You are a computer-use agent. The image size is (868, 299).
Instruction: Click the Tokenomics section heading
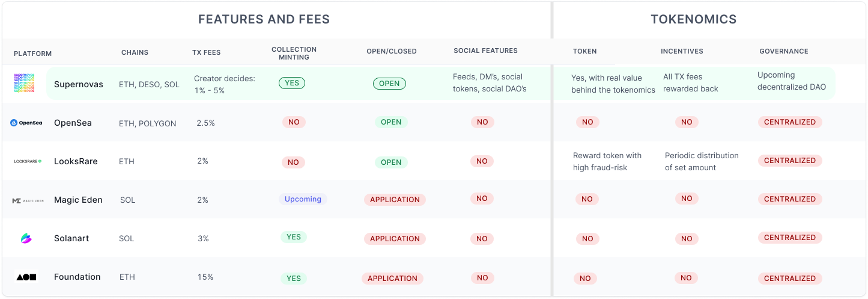point(694,19)
